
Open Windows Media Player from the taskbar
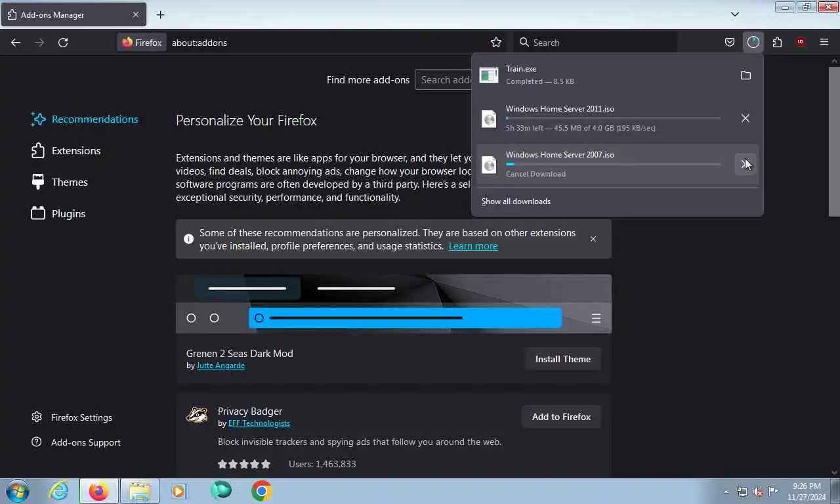point(179,491)
